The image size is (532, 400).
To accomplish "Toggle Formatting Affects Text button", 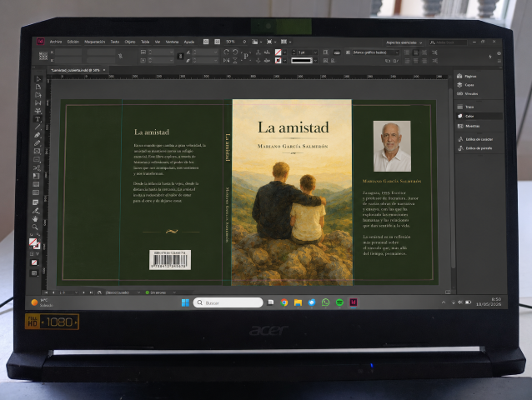I will pyautogui.click(x=37, y=253).
